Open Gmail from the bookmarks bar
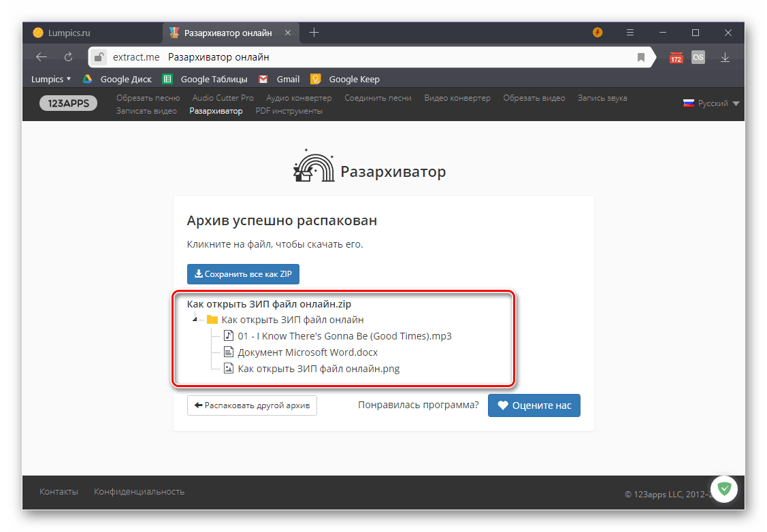The width and height of the screenshot is (767, 532). click(x=279, y=79)
